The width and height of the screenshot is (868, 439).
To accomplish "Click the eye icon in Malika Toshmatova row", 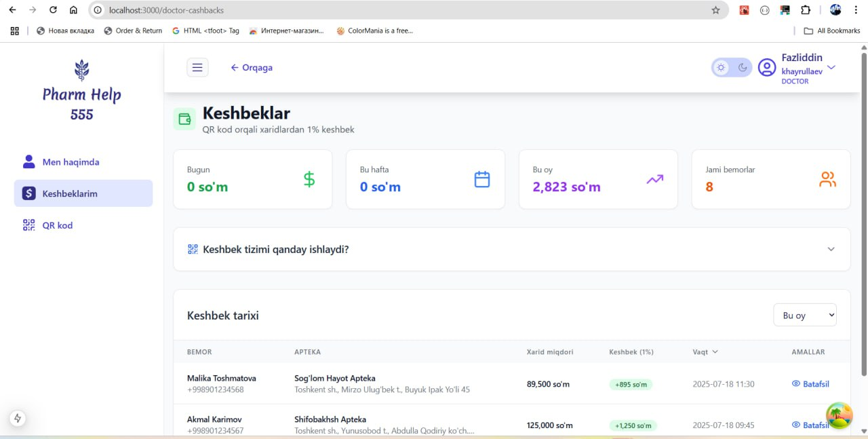I will [796, 383].
